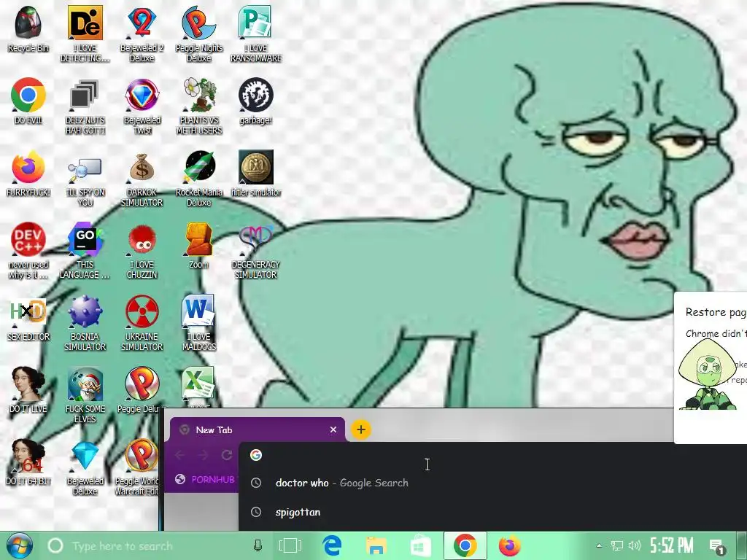Open Task View from the taskbar
The height and width of the screenshot is (560, 747).
(x=290, y=545)
